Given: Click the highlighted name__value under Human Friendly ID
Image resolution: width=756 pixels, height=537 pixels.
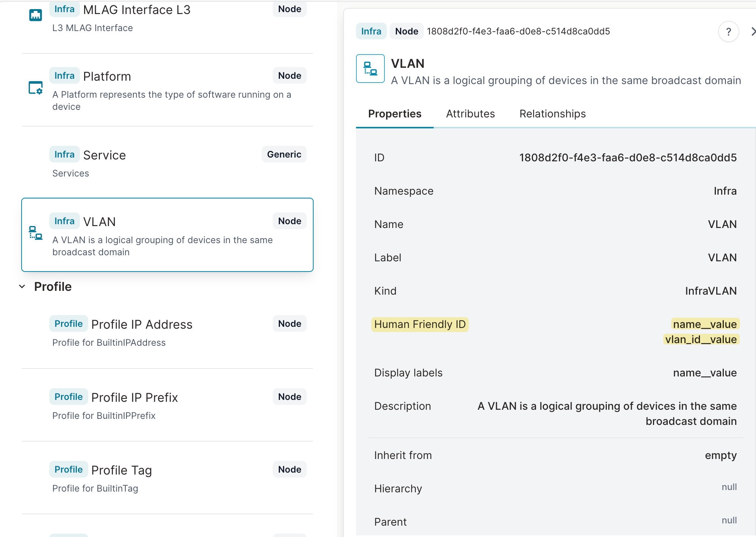Looking at the screenshot, I should (x=705, y=324).
